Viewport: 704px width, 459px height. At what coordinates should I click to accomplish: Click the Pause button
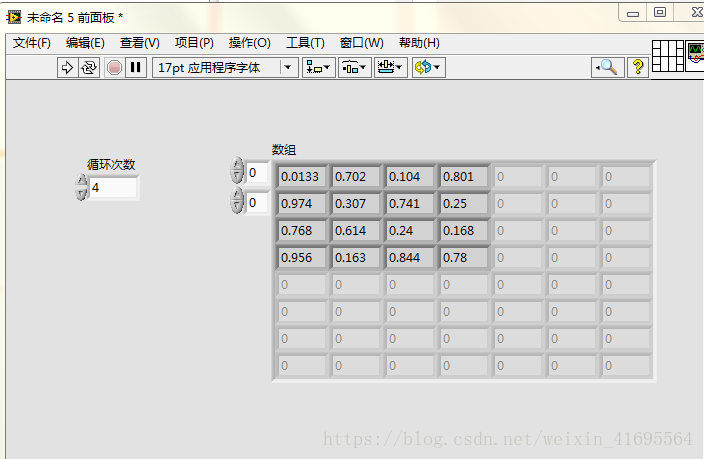(136, 68)
